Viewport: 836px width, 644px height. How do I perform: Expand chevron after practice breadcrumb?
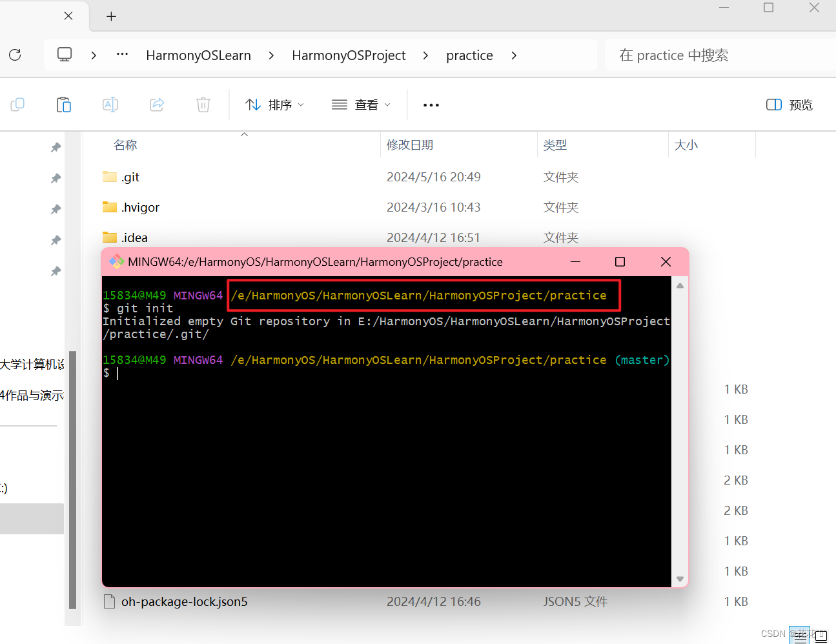(514, 55)
